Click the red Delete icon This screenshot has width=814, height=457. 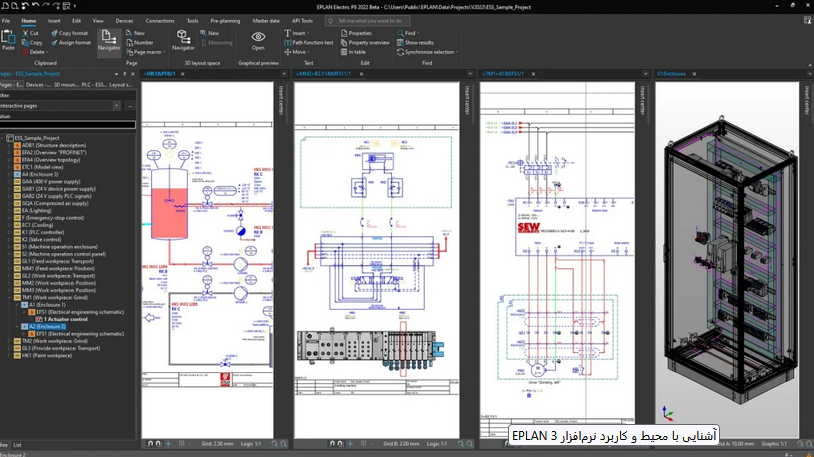pyautogui.click(x=25, y=52)
